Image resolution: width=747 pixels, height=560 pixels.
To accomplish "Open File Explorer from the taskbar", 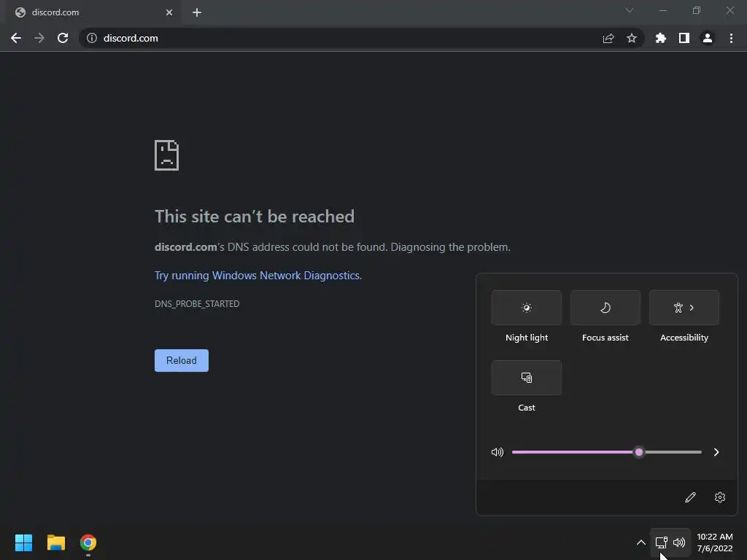I will point(55,542).
